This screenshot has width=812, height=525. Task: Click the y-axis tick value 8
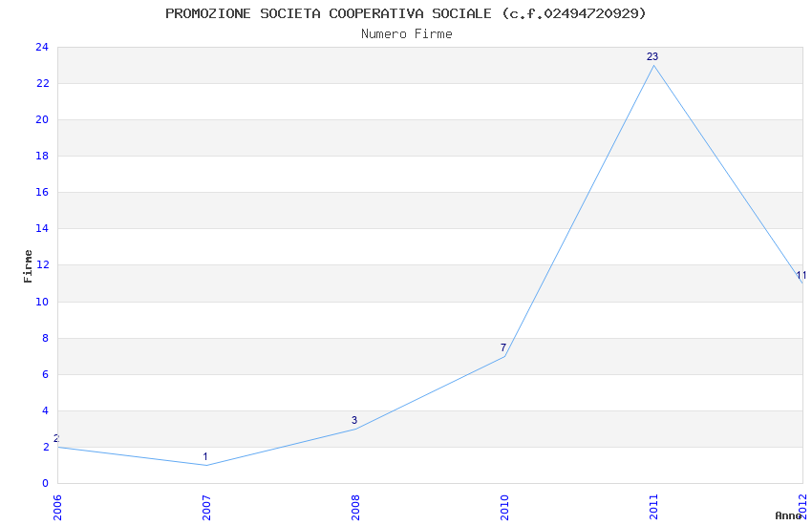(46, 338)
